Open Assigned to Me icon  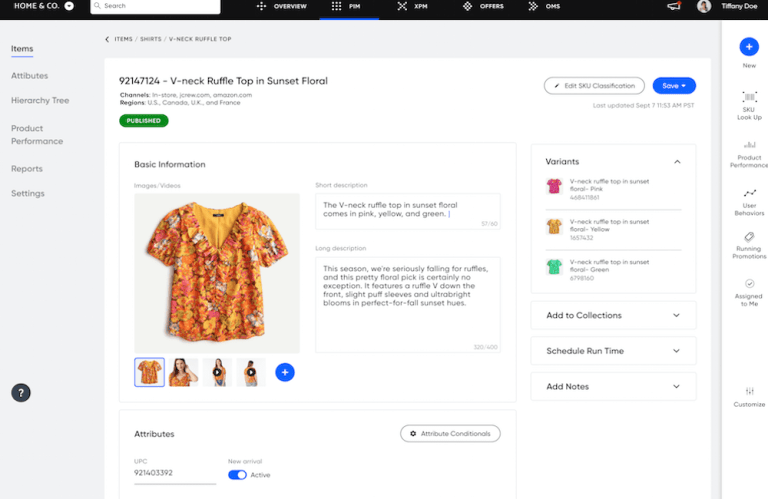point(749,284)
